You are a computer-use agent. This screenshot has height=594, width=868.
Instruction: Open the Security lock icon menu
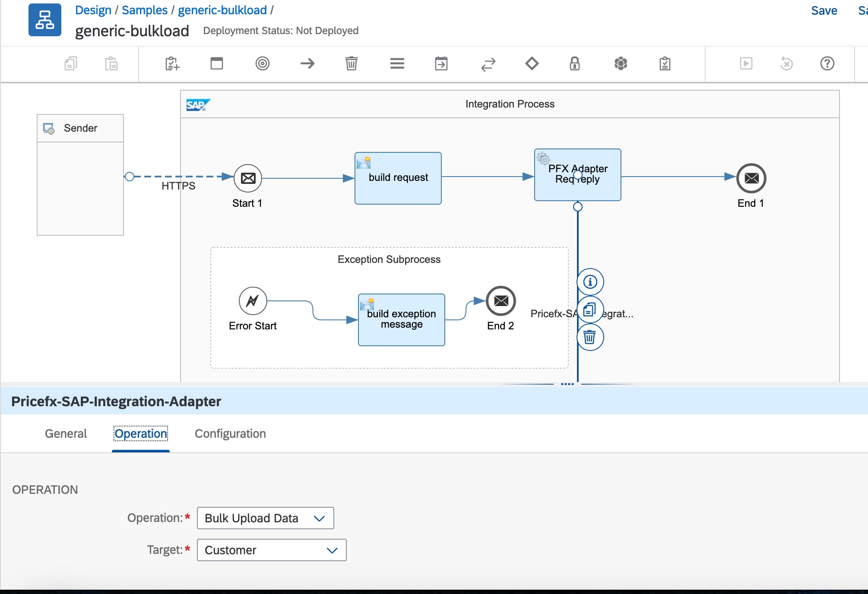coord(574,64)
